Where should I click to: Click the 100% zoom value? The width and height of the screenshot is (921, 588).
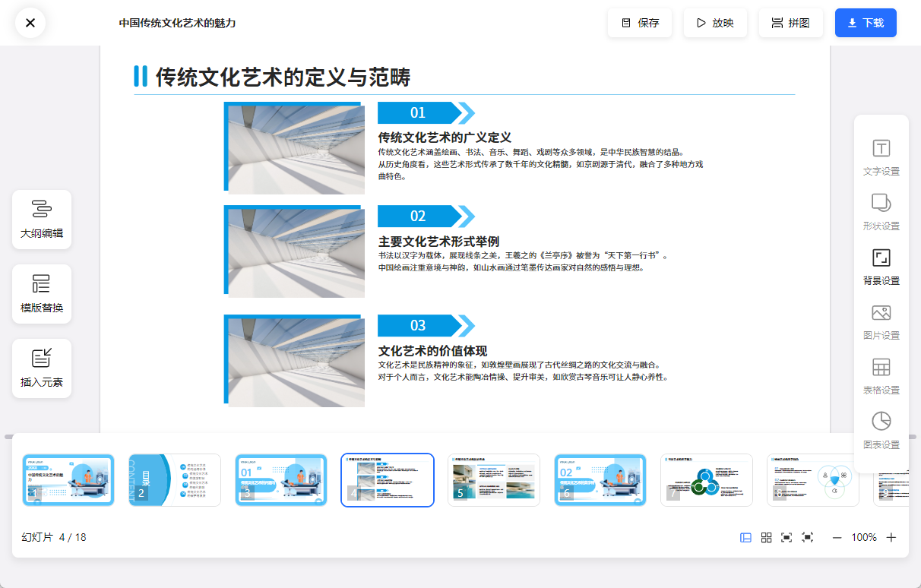click(864, 537)
